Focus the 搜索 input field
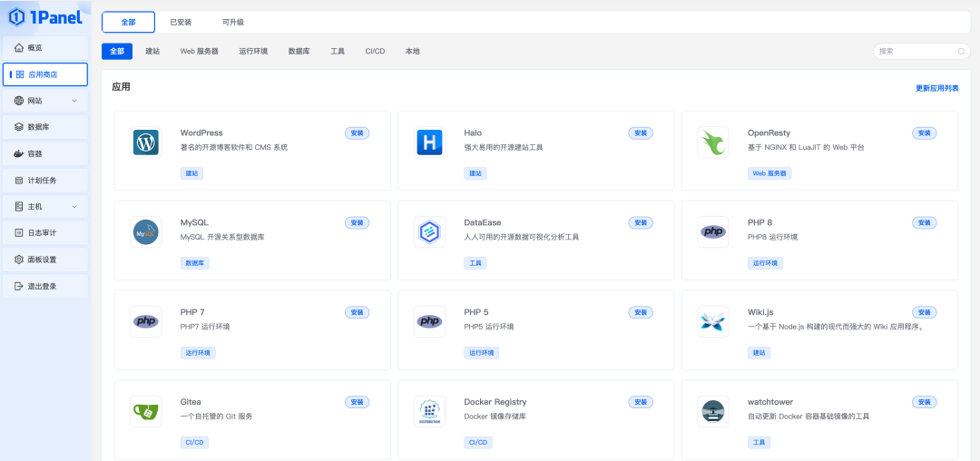980x461 pixels. [921, 51]
